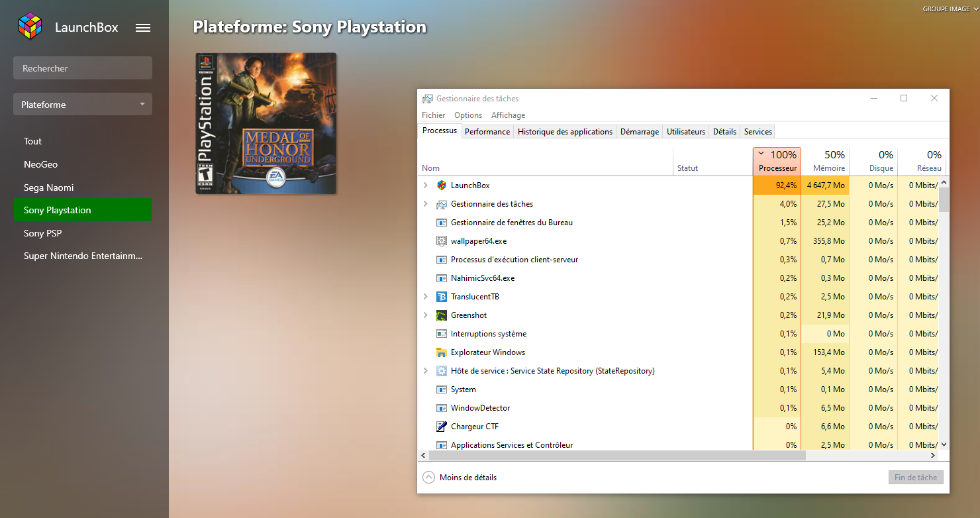Expand the Gestionnaire des tâches process row

(x=426, y=204)
